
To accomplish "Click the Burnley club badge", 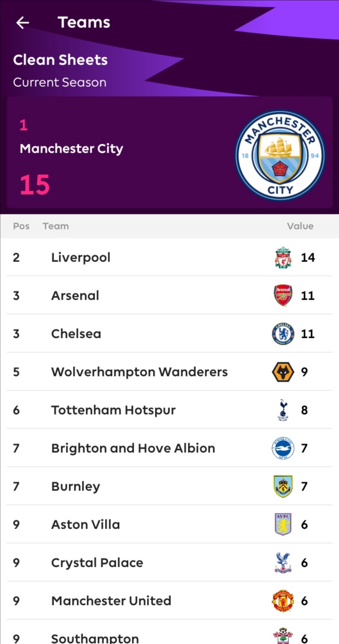I will coord(283,487).
